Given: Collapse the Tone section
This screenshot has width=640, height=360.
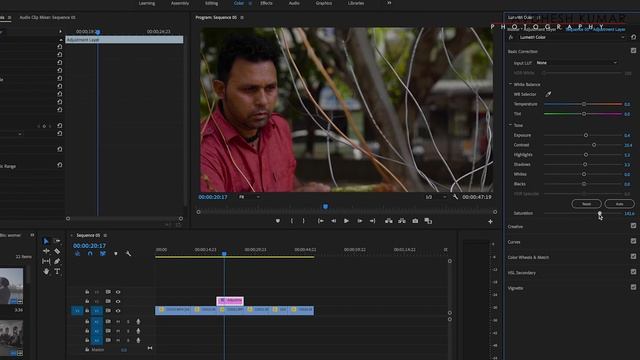Looking at the screenshot, I should click(x=510, y=125).
